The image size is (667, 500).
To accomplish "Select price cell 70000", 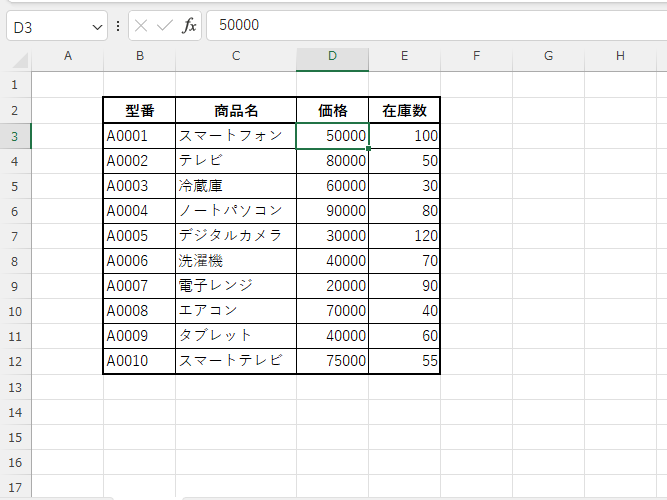I will (332, 311).
